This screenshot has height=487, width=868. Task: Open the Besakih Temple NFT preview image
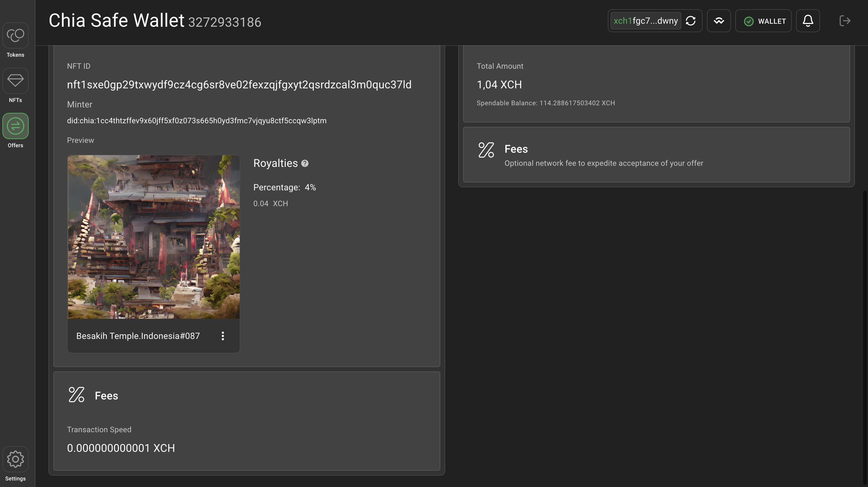[154, 236]
